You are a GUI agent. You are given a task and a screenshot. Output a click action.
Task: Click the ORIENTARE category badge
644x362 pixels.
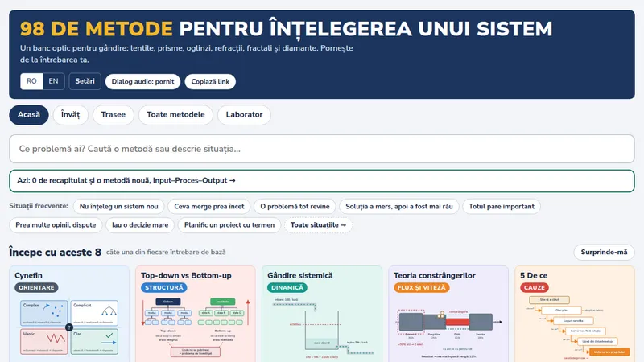point(36,288)
